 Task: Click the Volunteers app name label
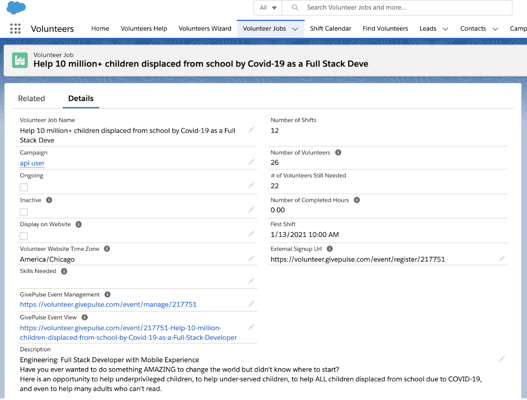click(x=52, y=29)
